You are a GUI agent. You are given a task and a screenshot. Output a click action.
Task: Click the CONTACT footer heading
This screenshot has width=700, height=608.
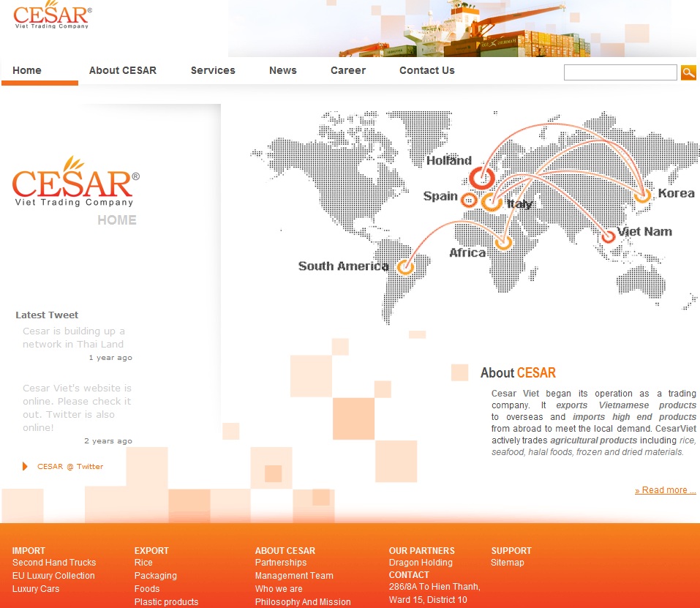409,574
